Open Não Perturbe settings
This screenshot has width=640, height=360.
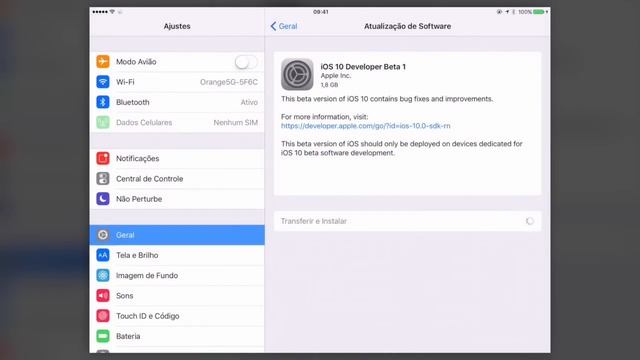(x=177, y=199)
